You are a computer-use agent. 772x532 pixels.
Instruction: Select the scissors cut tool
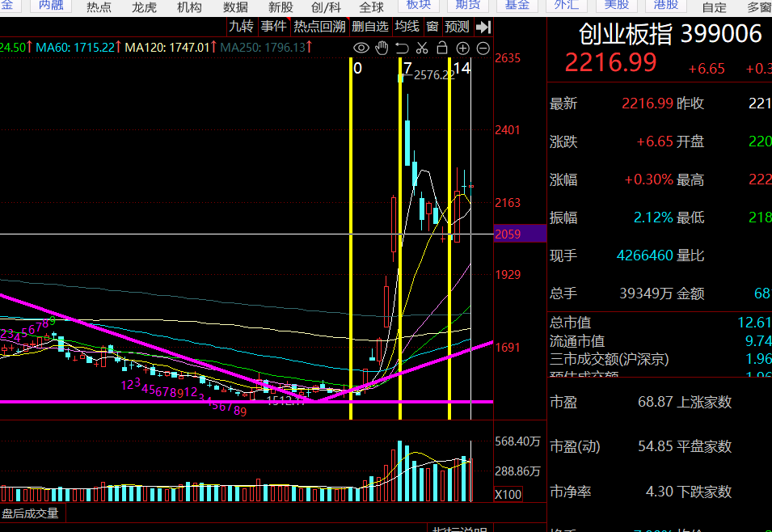pos(422,48)
